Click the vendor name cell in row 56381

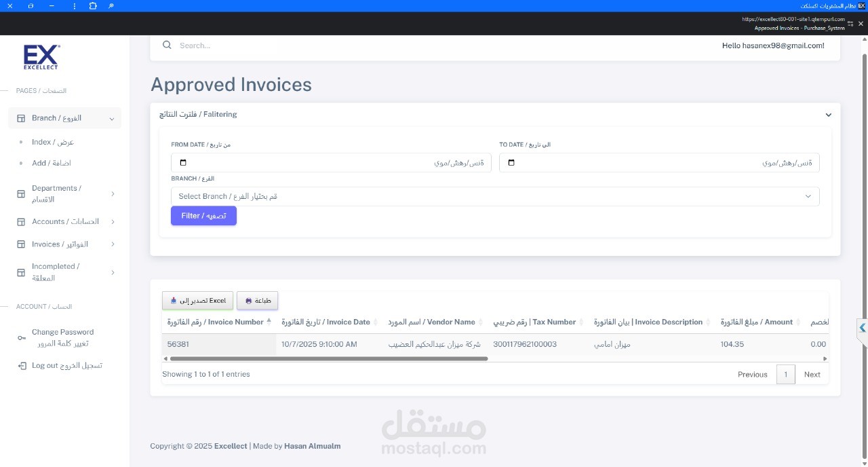434,345
